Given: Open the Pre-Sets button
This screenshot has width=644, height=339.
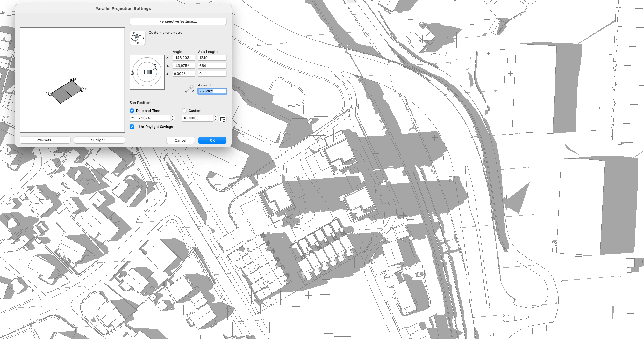Looking at the screenshot, I should pyautogui.click(x=45, y=140).
